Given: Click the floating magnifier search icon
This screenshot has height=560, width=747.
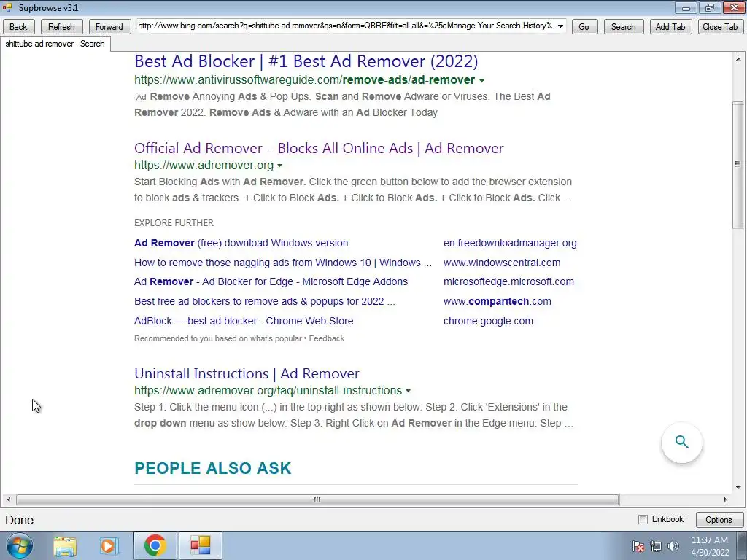Looking at the screenshot, I should [682, 442].
